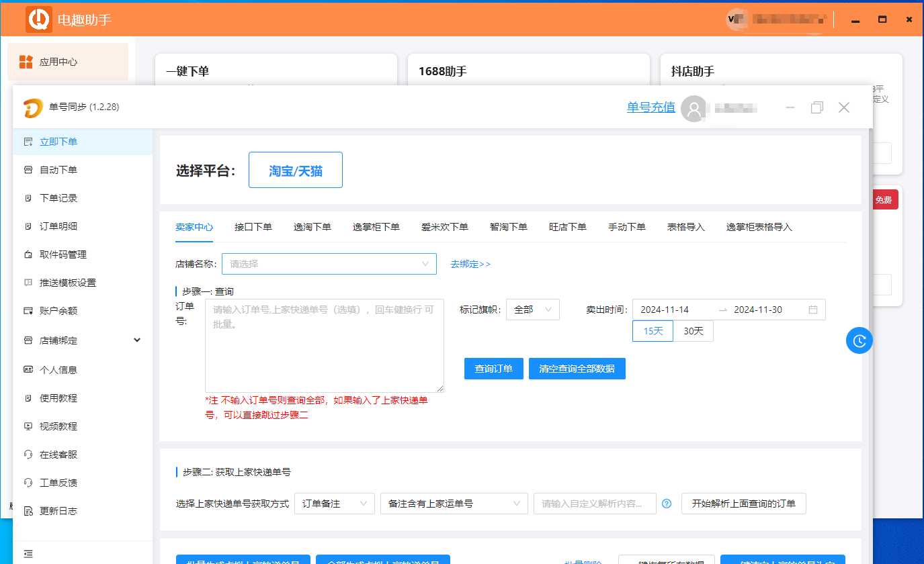Click the 清空查询全部数据 button
Image resolution: width=924 pixels, height=564 pixels.
(x=577, y=369)
